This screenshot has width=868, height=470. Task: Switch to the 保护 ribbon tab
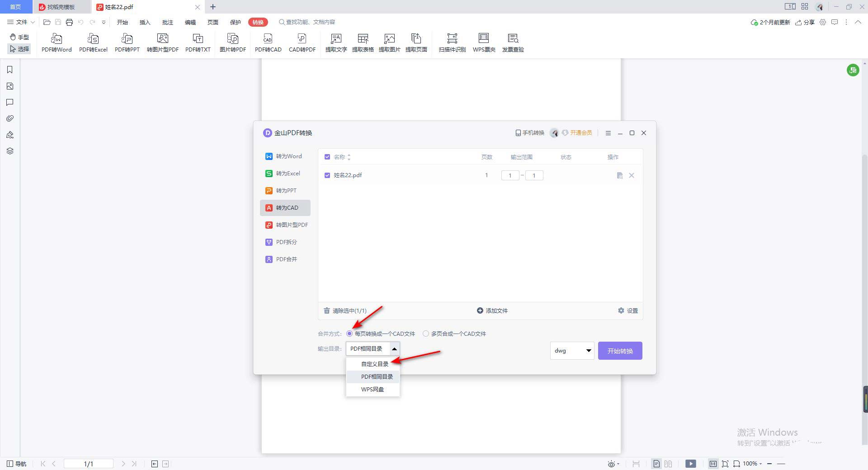tap(235, 22)
